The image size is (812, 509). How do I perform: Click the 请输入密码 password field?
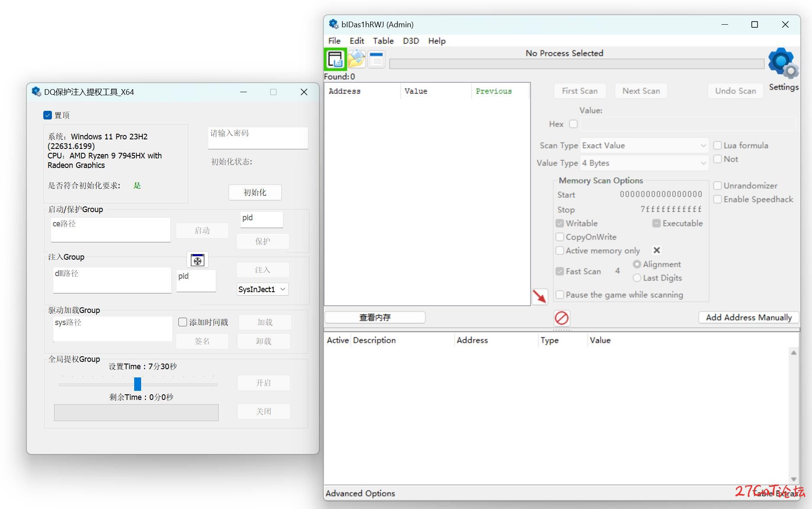[258, 138]
